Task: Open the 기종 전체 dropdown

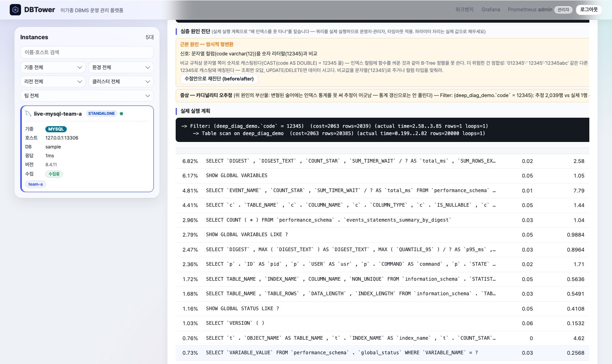Action: pos(53,67)
